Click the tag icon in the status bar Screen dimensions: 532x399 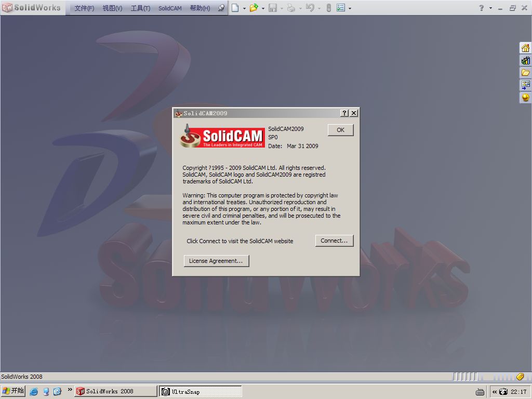point(520,376)
